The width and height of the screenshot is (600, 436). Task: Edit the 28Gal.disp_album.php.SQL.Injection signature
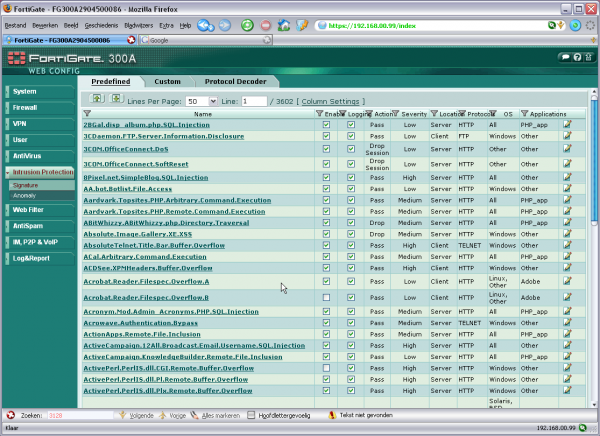point(567,124)
